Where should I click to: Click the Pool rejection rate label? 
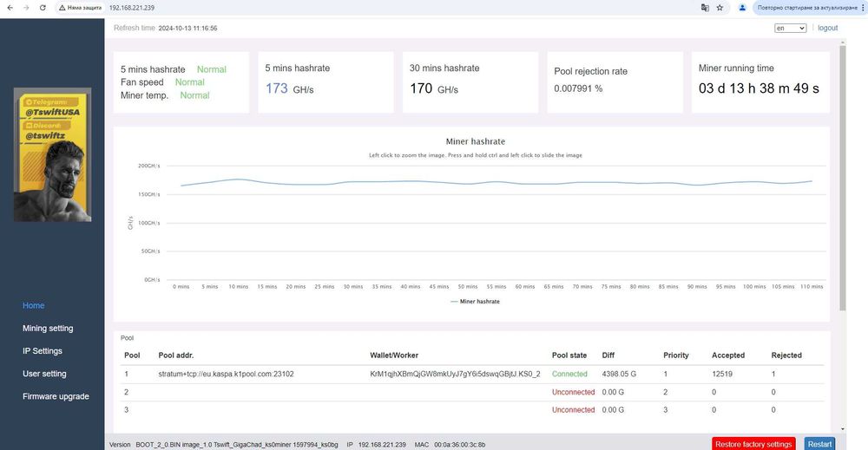point(590,71)
